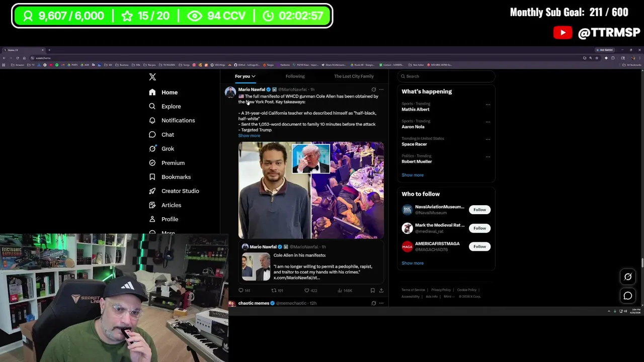Reload the page in browser toolbar

pyautogui.click(x=18, y=58)
